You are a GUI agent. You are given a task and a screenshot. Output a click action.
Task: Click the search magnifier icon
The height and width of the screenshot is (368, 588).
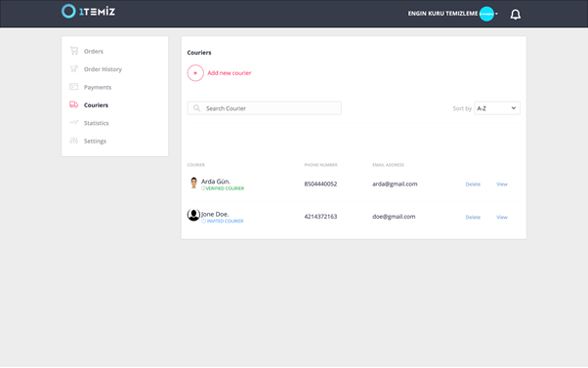(x=196, y=108)
